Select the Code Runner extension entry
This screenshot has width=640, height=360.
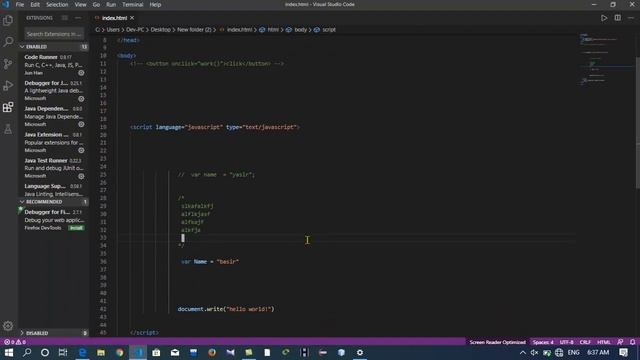pyautogui.click(x=54, y=65)
